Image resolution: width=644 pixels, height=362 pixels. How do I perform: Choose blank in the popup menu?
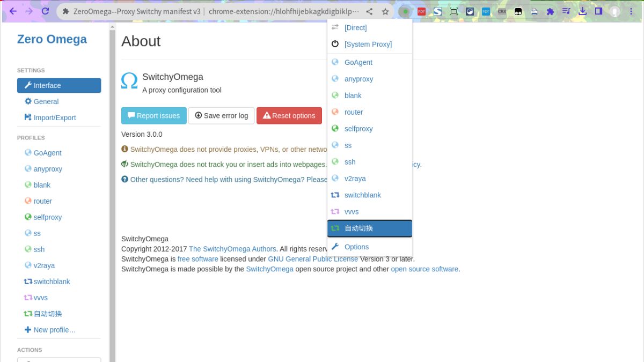[370, 95]
